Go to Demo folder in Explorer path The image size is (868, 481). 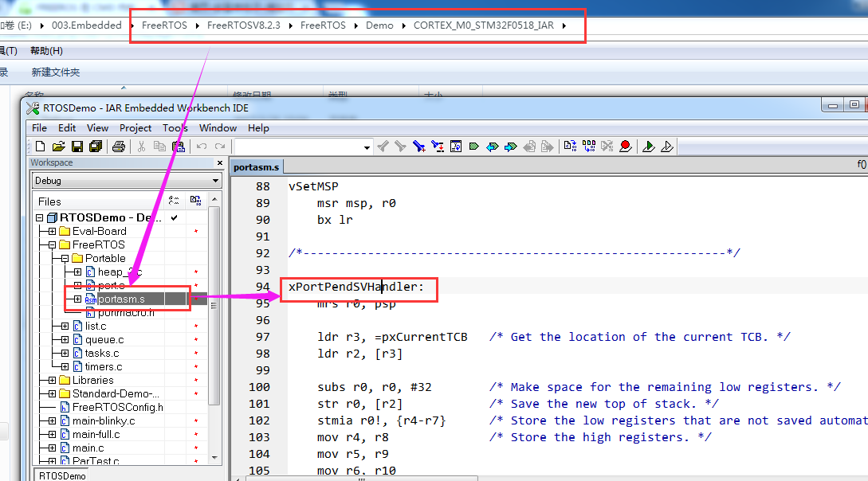(x=379, y=25)
